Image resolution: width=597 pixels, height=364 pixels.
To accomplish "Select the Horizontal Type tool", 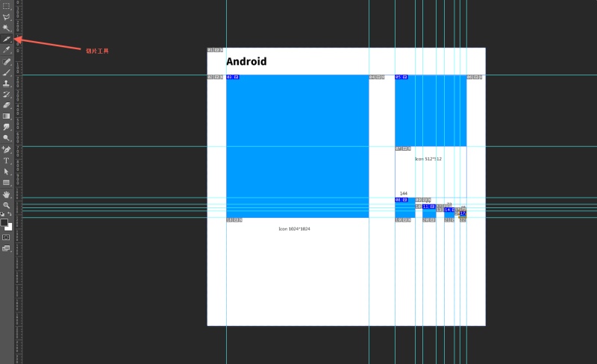I will [6, 160].
